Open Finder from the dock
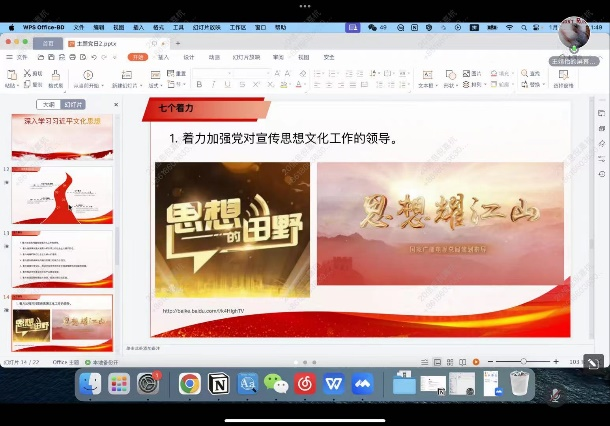Screen dimensions: 610x426 tap(91, 383)
